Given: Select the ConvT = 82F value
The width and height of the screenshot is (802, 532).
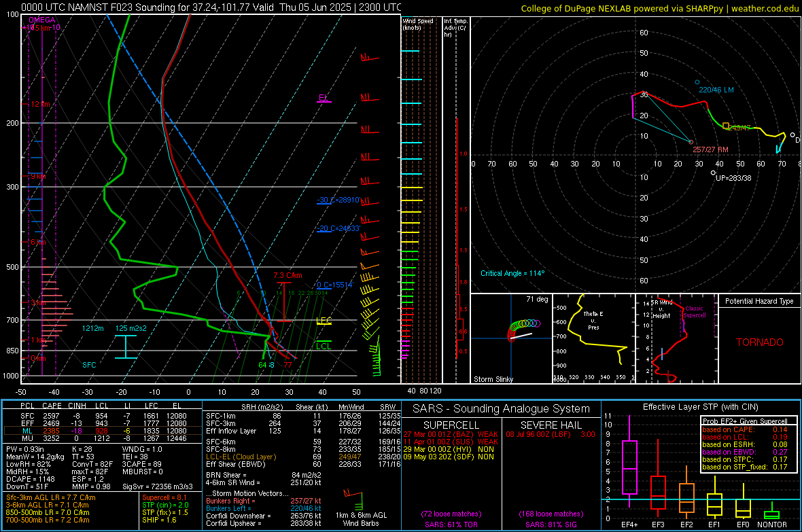Looking at the screenshot, I should [92, 464].
